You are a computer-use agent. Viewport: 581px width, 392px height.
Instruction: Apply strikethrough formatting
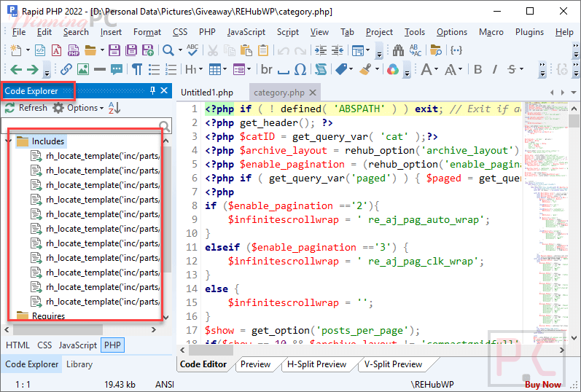tap(512, 69)
